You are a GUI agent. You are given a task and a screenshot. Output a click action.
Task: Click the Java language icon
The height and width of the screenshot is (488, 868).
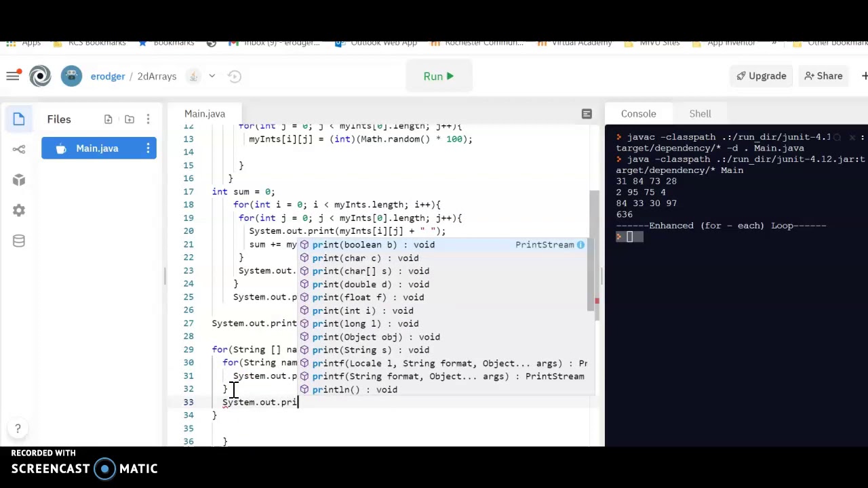coord(193,76)
